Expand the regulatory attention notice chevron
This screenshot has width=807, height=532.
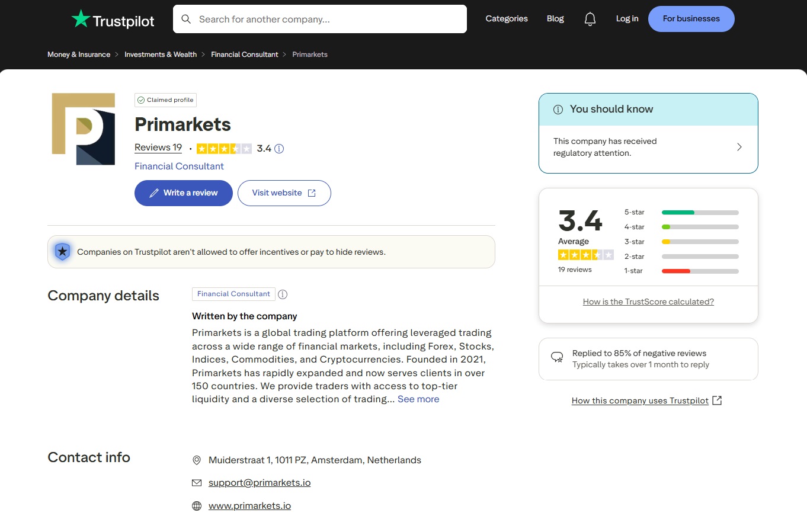coord(739,146)
